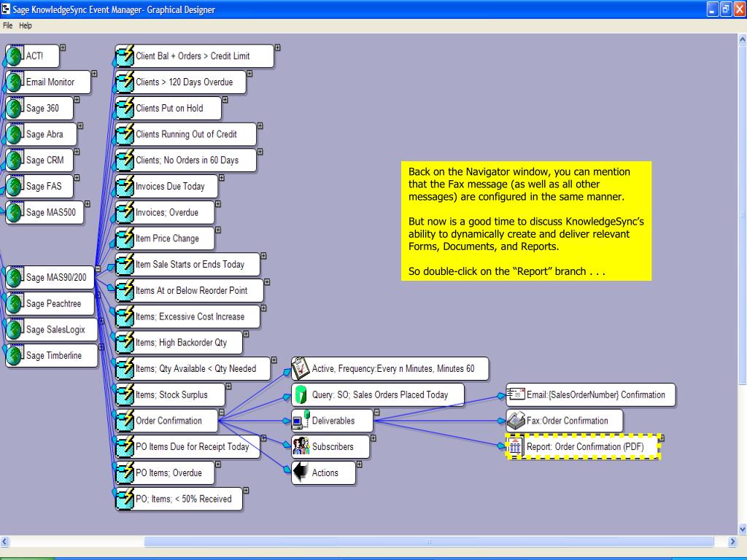
Task: Click the Sage Abra globe icon
Action: 15,134
